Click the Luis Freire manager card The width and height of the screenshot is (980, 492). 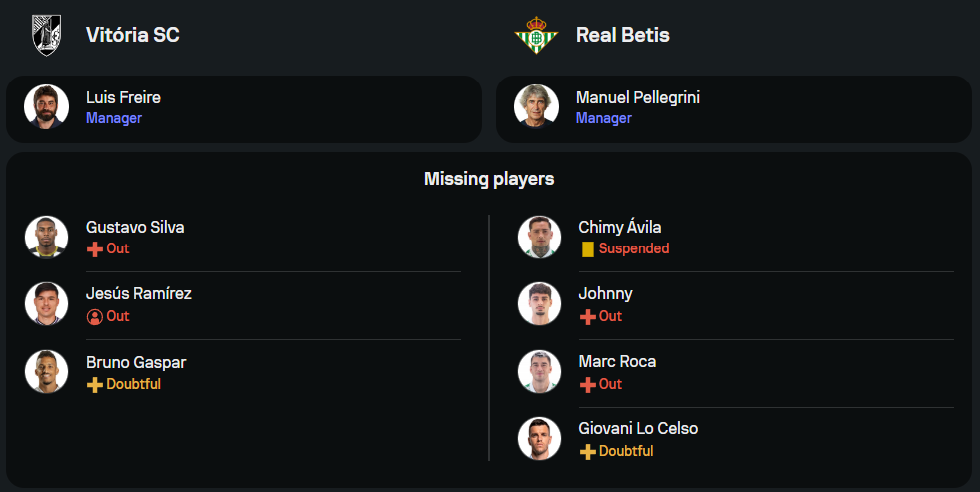(298, 108)
